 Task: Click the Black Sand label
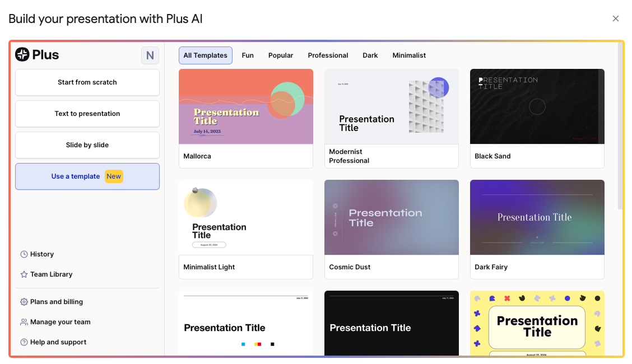pos(492,156)
